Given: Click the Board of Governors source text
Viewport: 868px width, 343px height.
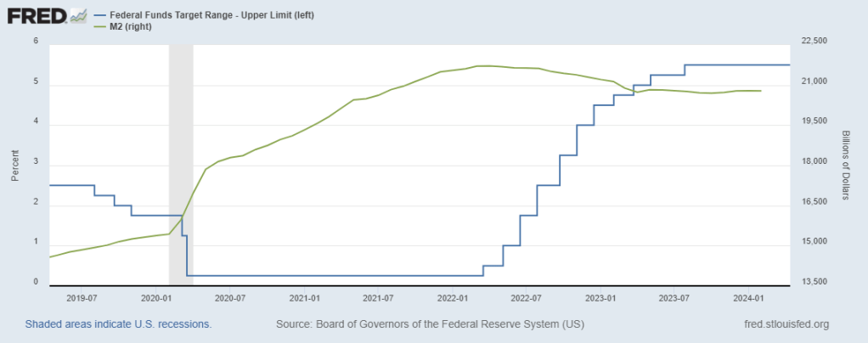Looking at the screenshot, I should point(431,324).
